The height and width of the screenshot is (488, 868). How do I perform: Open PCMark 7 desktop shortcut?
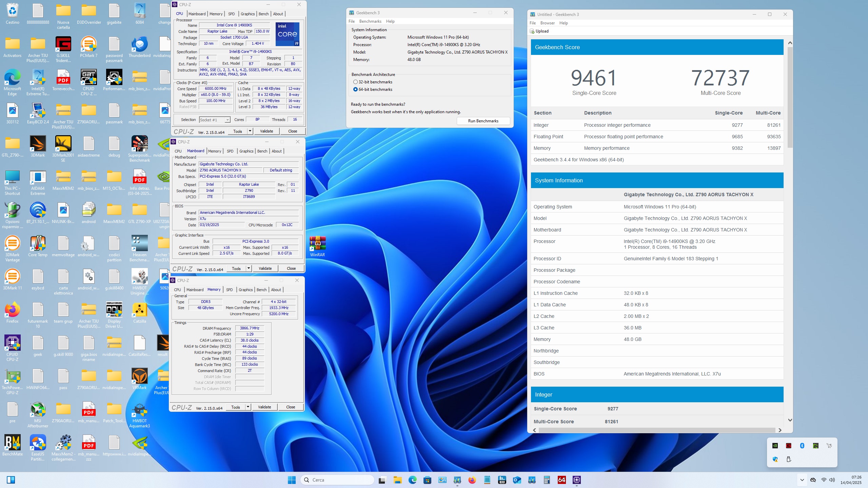[88, 47]
